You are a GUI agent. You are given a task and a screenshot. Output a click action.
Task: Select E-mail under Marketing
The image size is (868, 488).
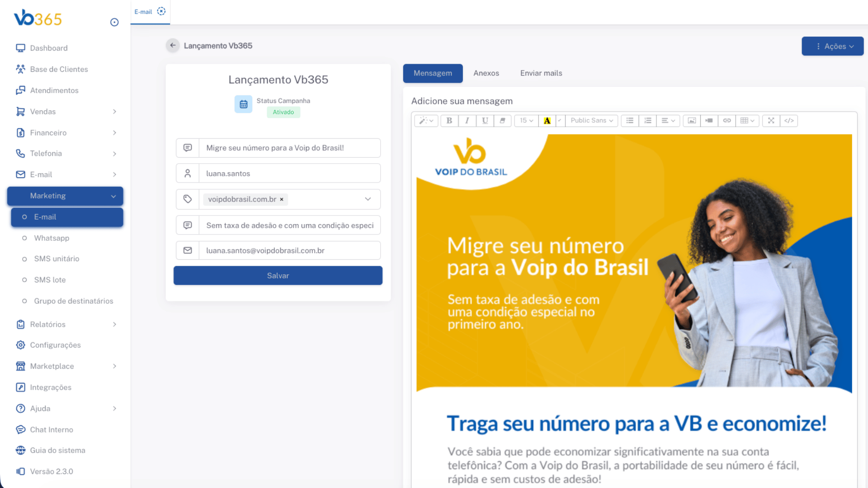pyautogui.click(x=67, y=217)
